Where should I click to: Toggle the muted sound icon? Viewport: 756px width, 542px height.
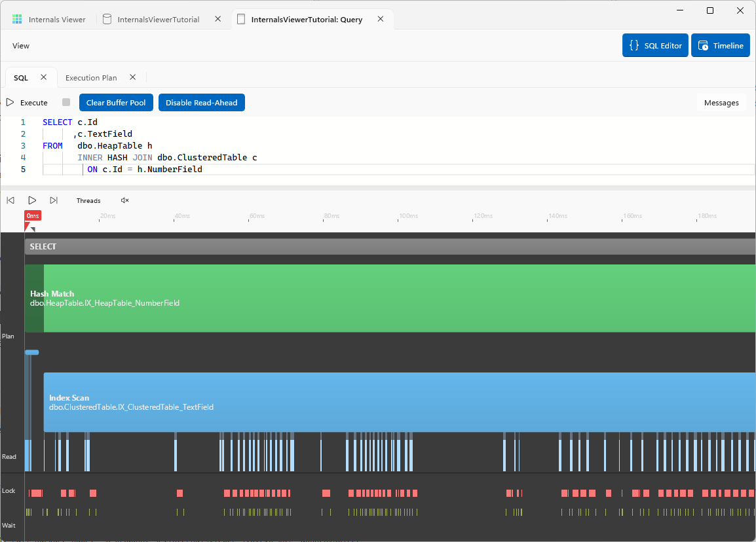[125, 200]
